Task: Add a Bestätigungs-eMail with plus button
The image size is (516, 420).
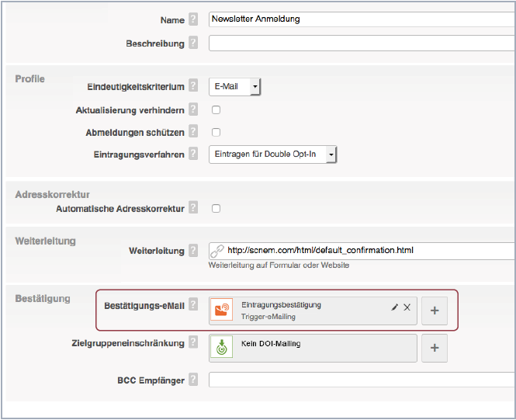Action: coord(435,311)
